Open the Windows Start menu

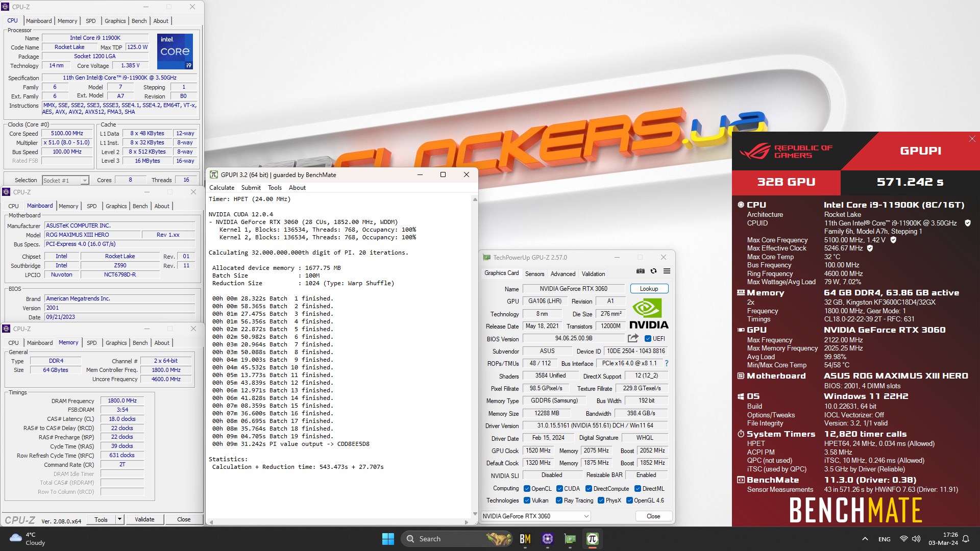pos(388,539)
